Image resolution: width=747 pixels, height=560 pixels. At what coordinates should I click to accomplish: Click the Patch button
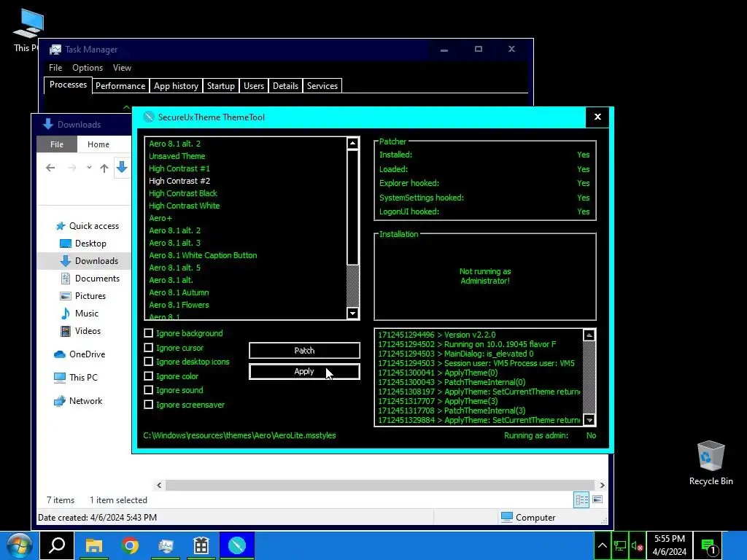click(x=304, y=351)
